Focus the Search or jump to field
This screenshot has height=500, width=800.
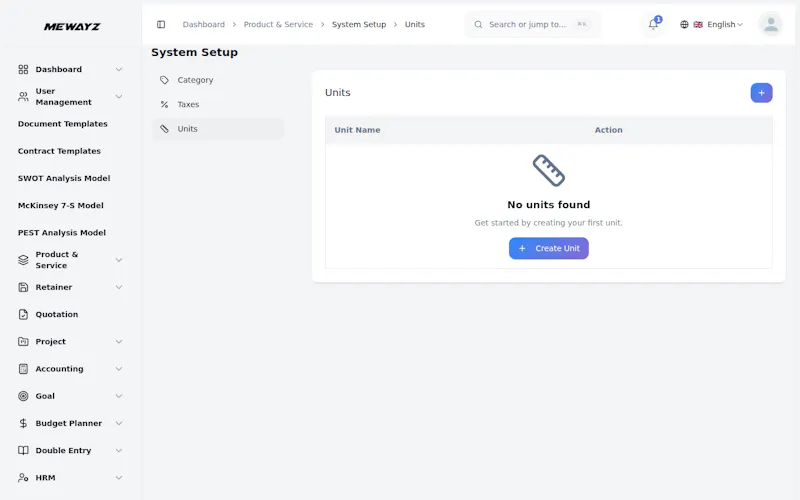(533, 24)
